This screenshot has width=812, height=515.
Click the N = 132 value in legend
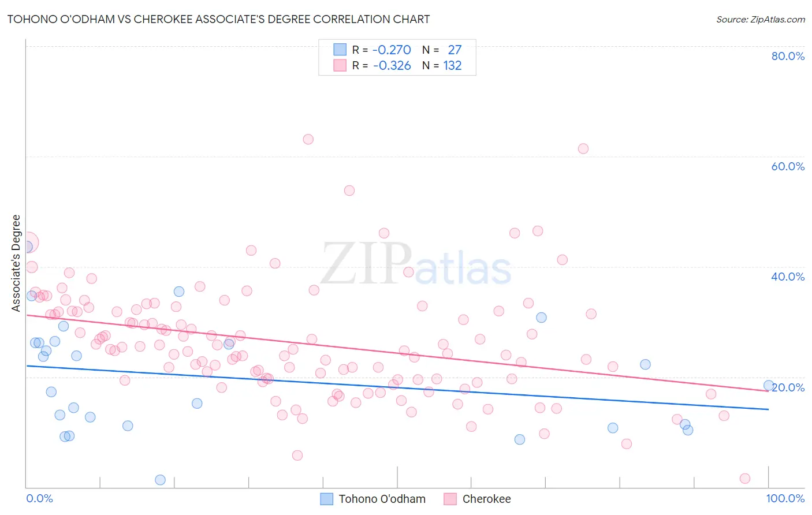pos(442,65)
